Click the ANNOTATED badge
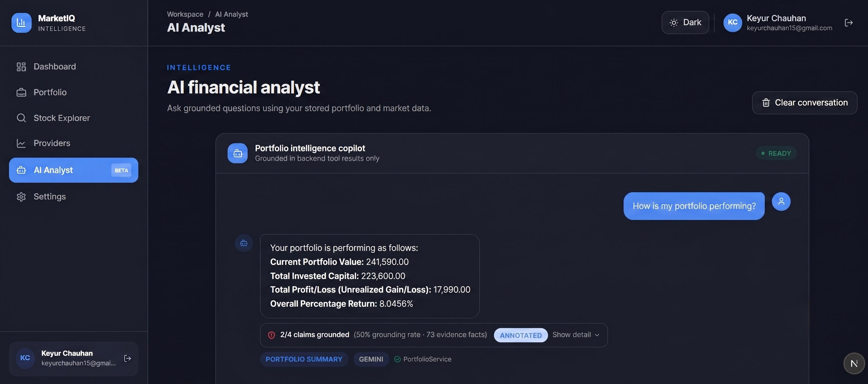Image resolution: width=868 pixels, height=384 pixels. (521, 335)
